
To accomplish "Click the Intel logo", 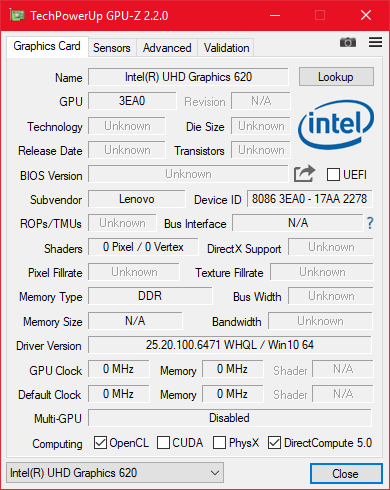I will pos(336,125).
